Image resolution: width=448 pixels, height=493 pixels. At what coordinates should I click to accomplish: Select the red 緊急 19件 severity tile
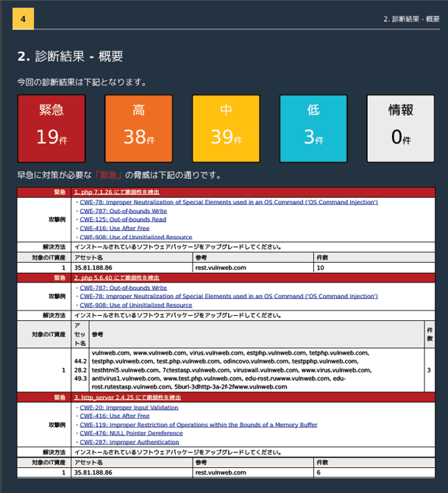pos(51,128)
